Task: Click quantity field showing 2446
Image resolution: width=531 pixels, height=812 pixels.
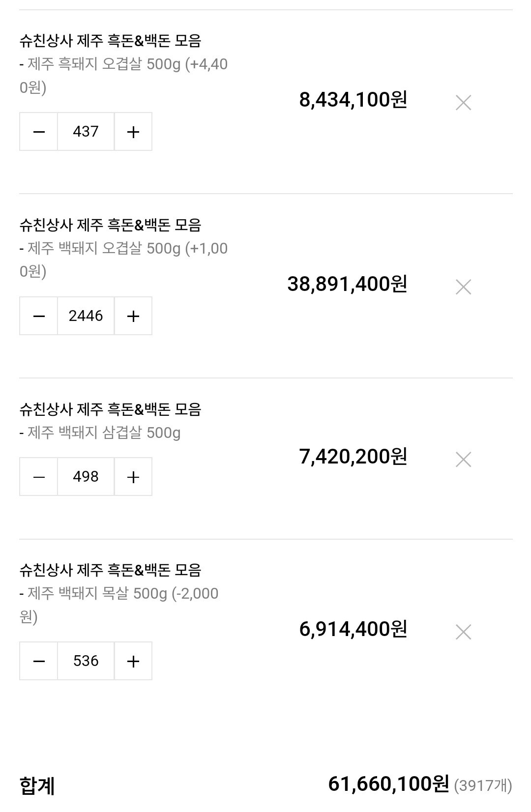Action: (x=86, y=316)
